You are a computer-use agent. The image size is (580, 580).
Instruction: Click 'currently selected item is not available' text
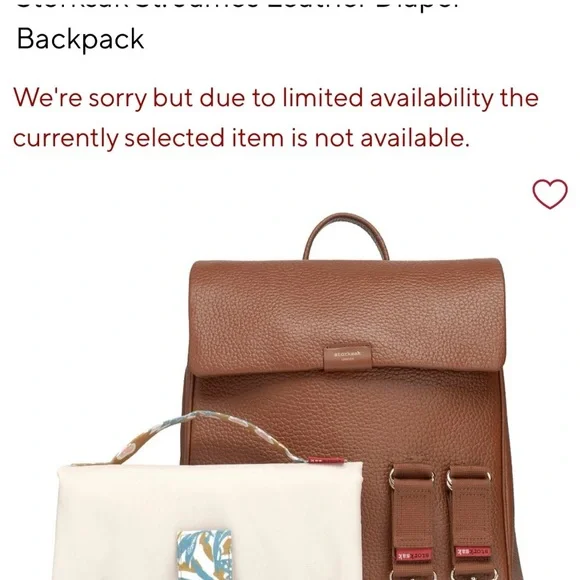tap(241, 138)
